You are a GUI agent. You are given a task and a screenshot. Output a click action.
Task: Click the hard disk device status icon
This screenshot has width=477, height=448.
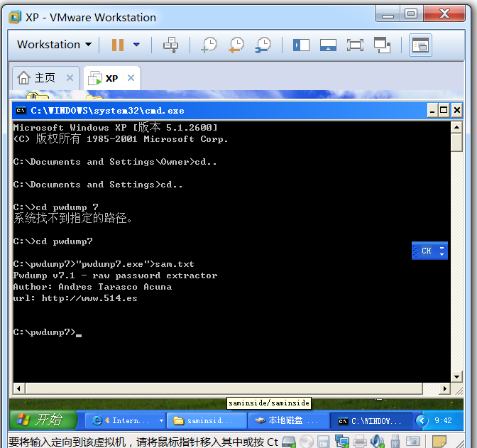289,442
